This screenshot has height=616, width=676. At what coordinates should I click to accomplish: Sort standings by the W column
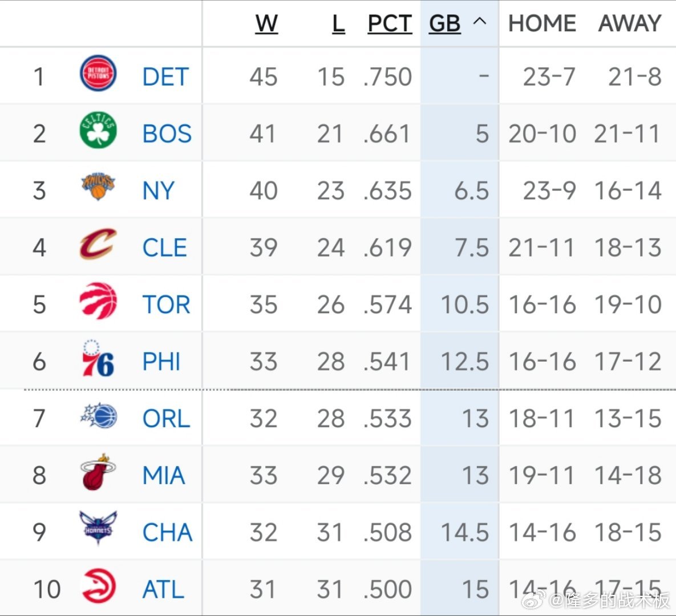(x=266, y=23)
